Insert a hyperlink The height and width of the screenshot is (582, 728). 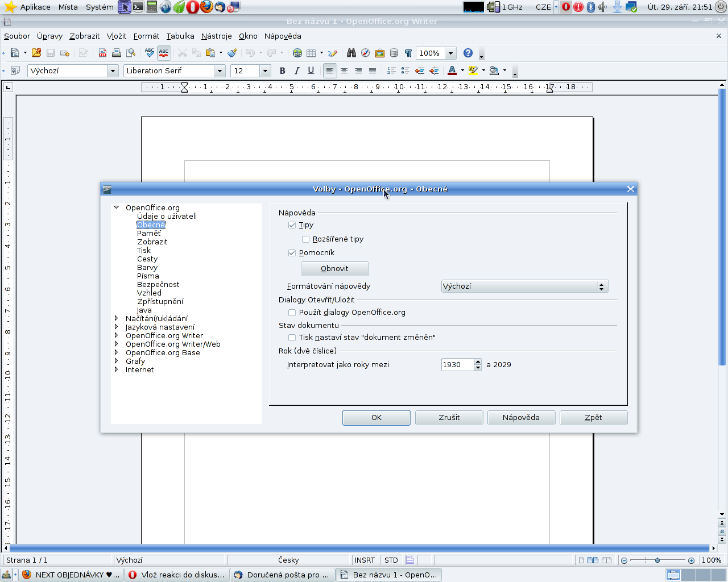(x=297, y=53)
